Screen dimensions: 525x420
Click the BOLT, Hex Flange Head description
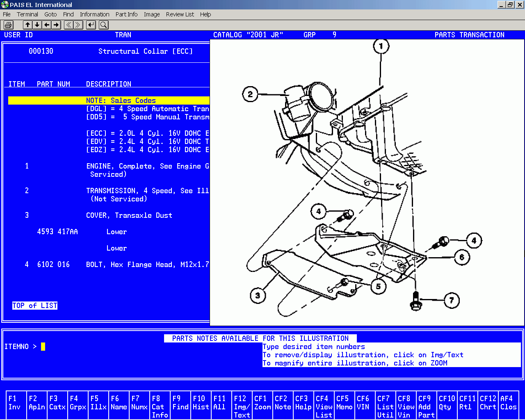[148, 265]
